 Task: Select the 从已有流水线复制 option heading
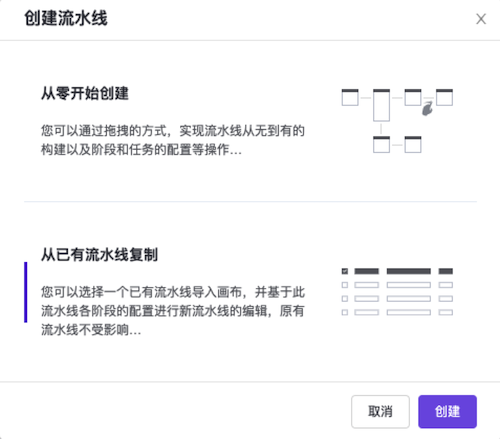click(x=99, y=255)
